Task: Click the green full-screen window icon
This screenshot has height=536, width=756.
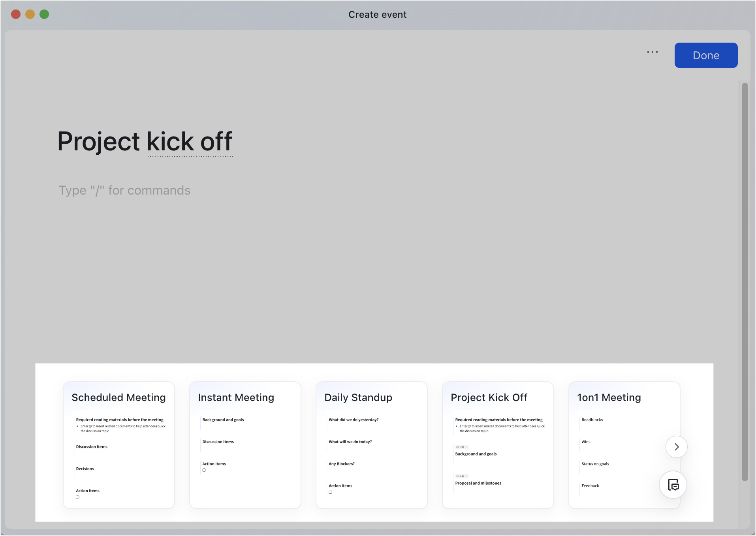Action: click(x=44, y=14)
